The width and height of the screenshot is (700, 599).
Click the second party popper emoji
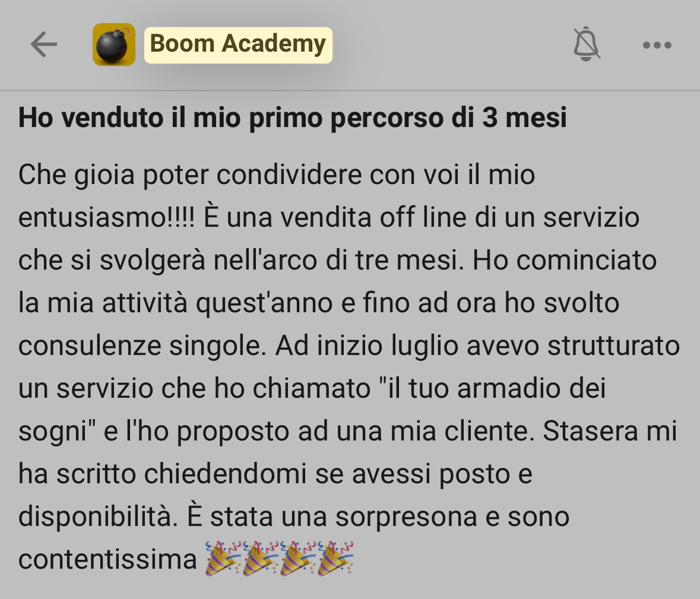pos(261,558)
